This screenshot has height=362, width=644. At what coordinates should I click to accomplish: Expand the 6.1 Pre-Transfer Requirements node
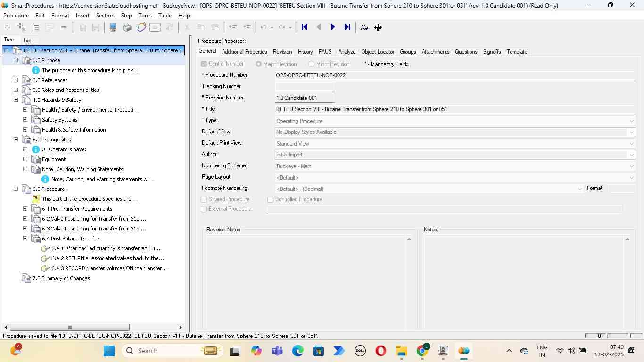point(25,209)
